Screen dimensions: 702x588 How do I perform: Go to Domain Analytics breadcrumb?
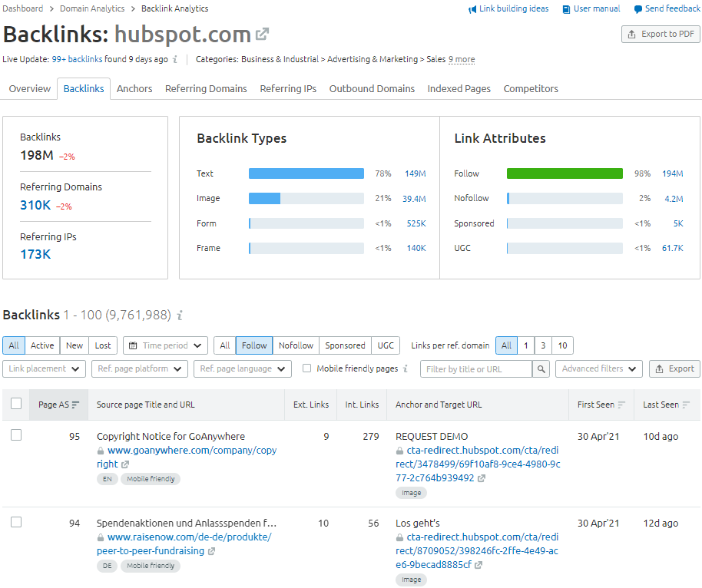[92, 8]
